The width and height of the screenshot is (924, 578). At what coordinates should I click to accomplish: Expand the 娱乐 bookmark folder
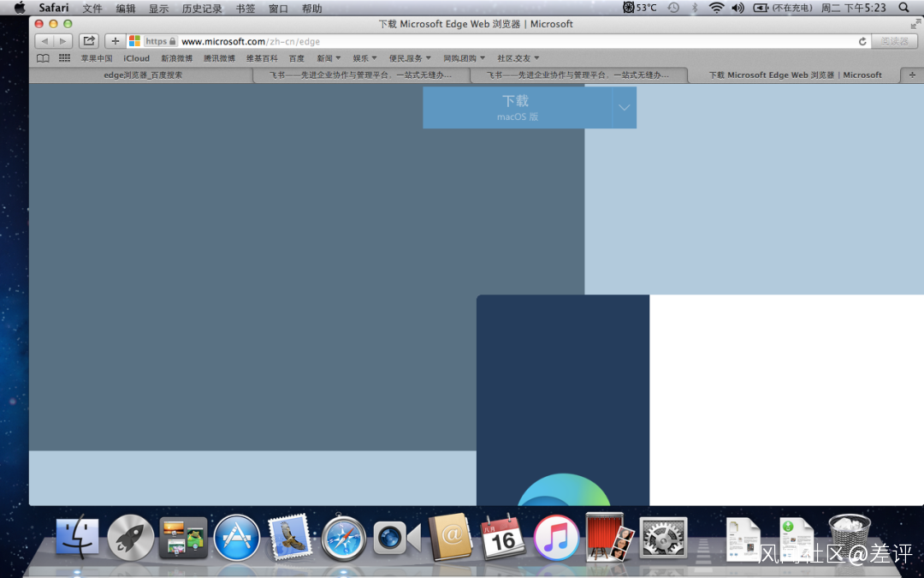[x=364, y=58]
